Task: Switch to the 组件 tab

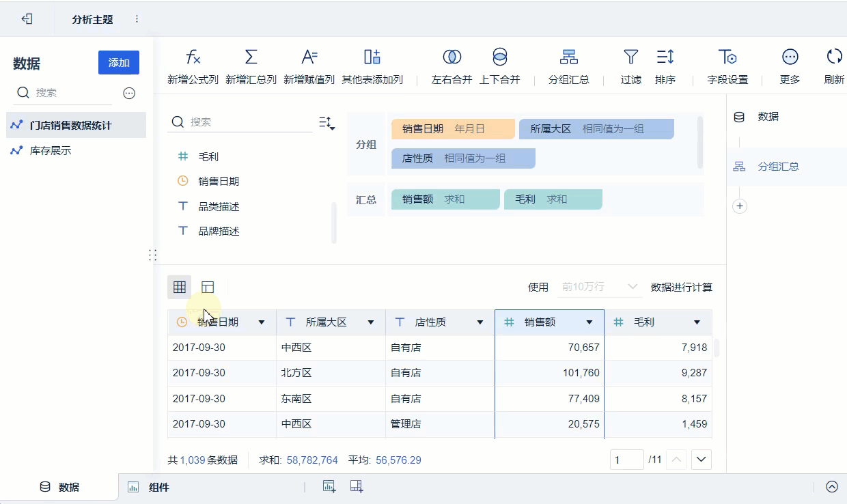Action: coord(158,487)
